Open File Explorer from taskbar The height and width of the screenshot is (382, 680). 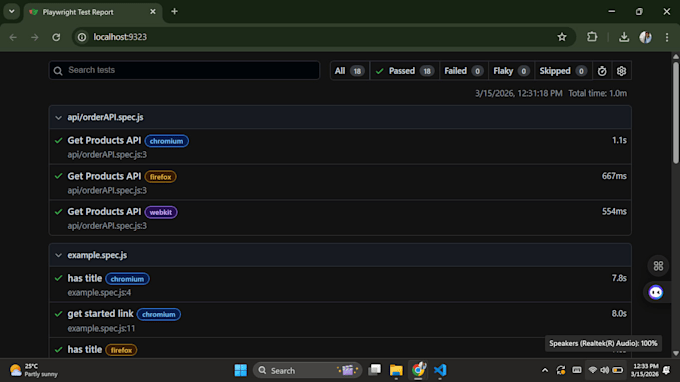[396, 370]
